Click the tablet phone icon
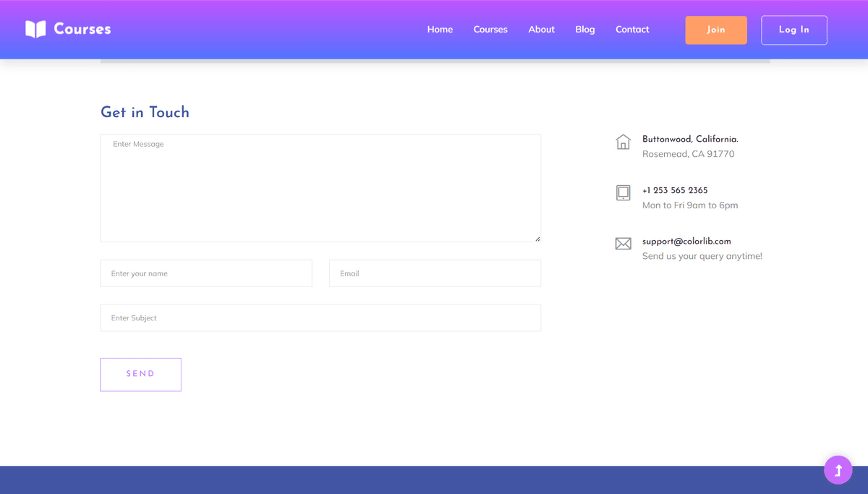868x494 pixels. 623,192
